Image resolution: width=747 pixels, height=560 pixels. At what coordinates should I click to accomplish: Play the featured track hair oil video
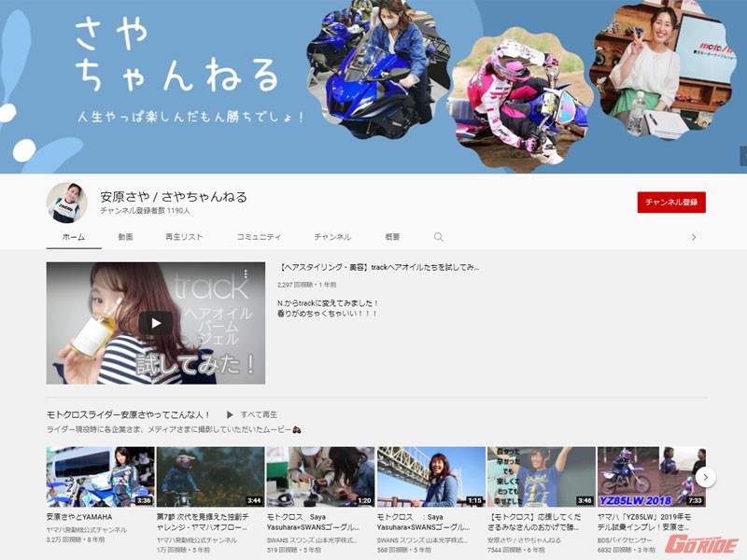coord(155,323)
